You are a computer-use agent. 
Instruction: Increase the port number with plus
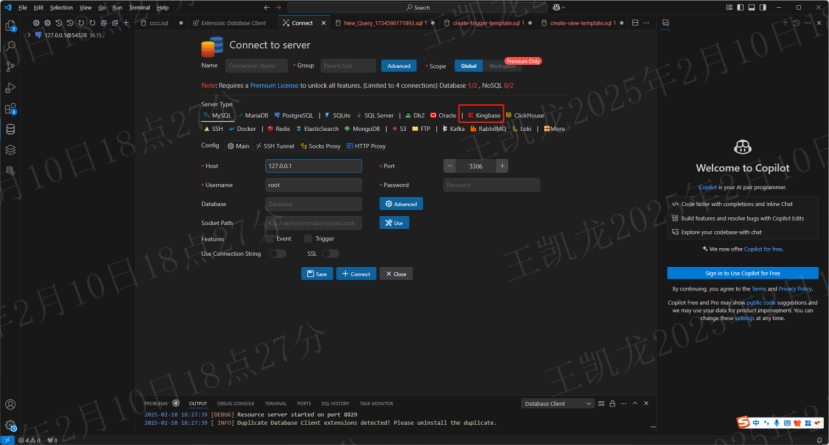coord(502,166)
